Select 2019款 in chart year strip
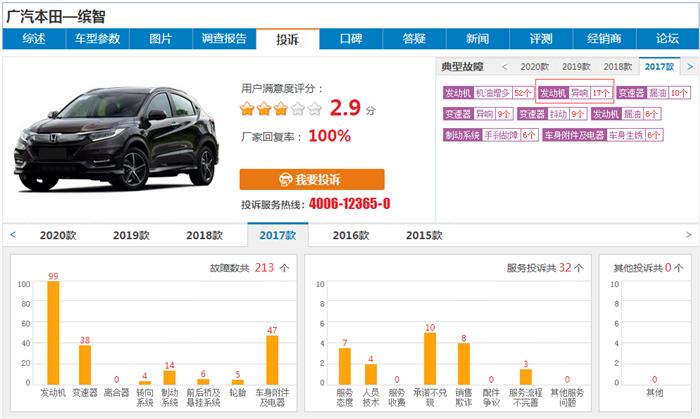The image size is (700, 419). click(131, 235)
